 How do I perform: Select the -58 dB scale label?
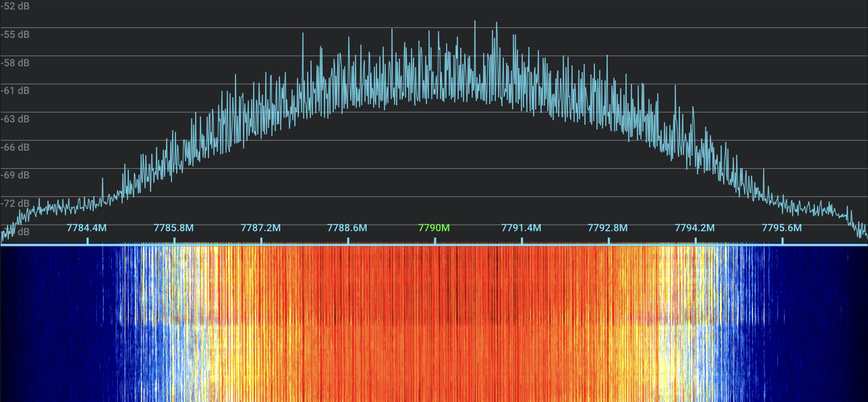click(15, 63)
